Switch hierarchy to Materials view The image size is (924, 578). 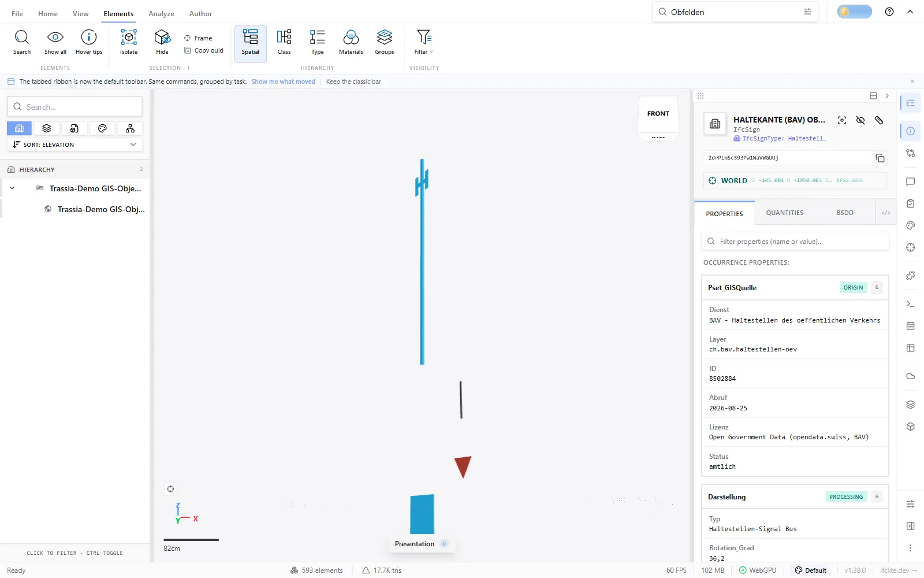click(x=351, y=43)
